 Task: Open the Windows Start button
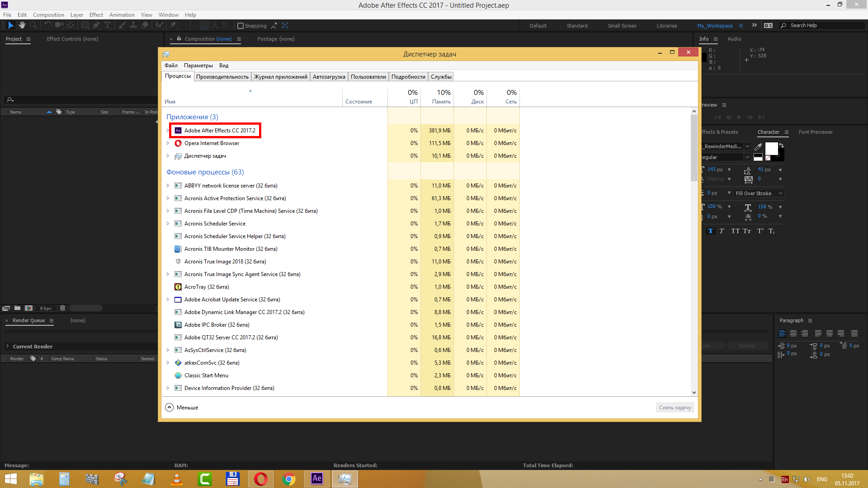10,479
